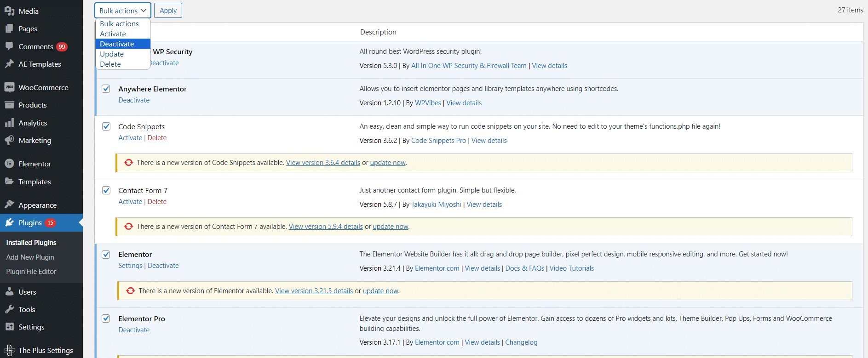Click the Templates folder icon
Image resolution: width=868 pixels, height=358 pixels.
click(9, 182)
